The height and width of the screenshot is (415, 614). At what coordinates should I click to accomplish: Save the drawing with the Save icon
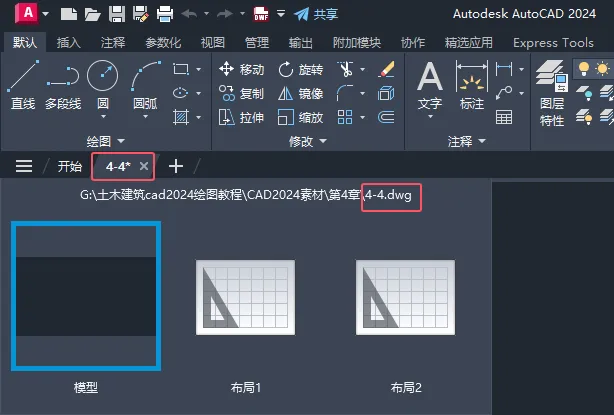click(117, 14)
